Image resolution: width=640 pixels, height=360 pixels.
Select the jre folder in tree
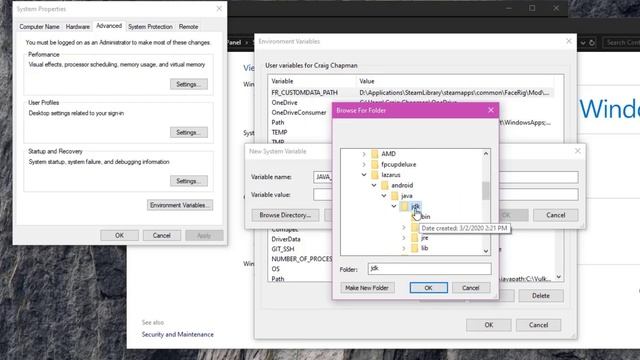tap(424, 238)
